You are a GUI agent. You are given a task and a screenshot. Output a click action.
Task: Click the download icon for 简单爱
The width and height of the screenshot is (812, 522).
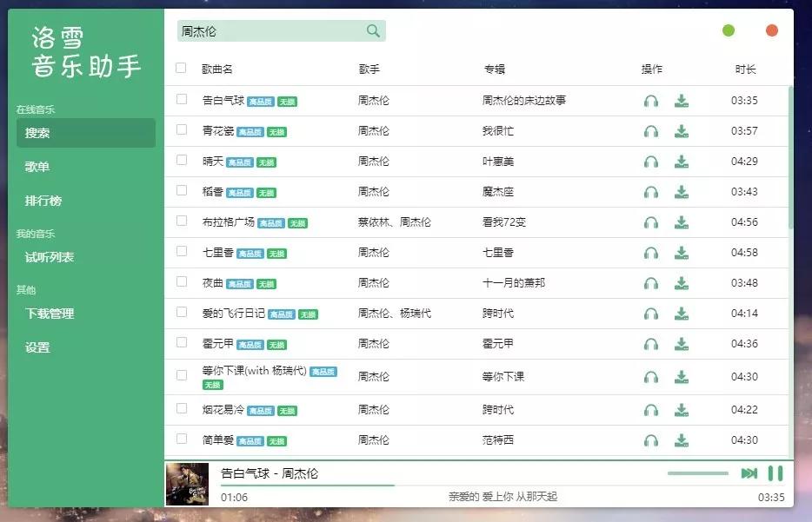tap(682, 440)
